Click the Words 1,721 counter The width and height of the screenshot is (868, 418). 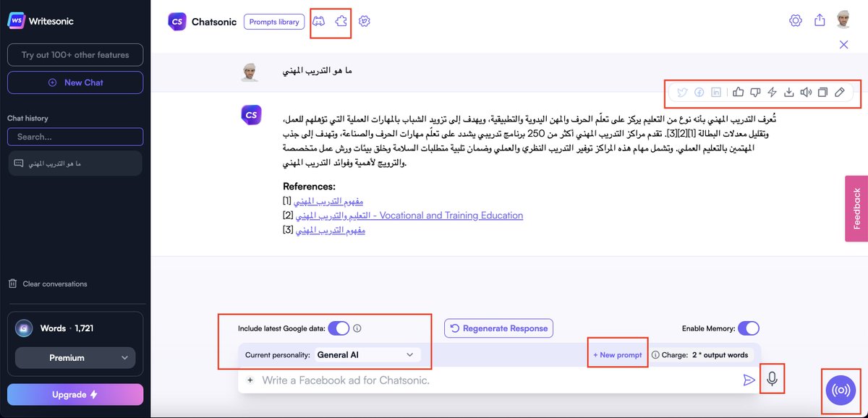point(67,328)
